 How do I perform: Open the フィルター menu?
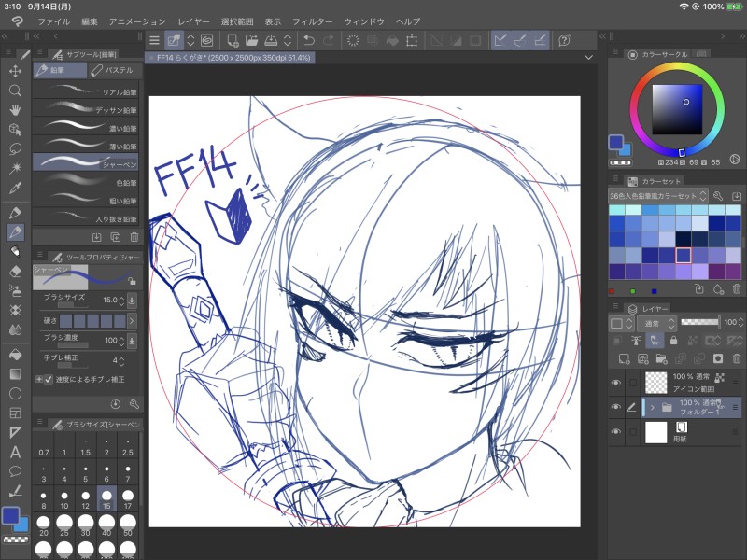tap(313, 21)
